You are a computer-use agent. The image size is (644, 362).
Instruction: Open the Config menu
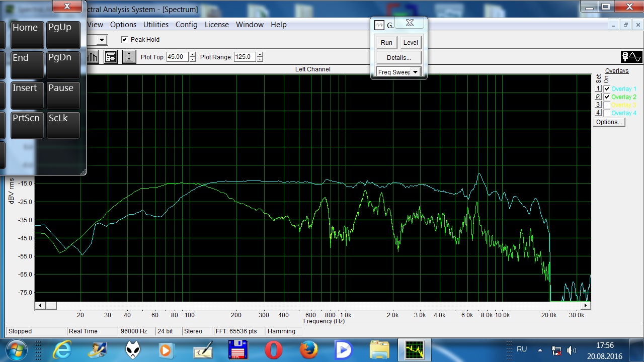[186, 25]
